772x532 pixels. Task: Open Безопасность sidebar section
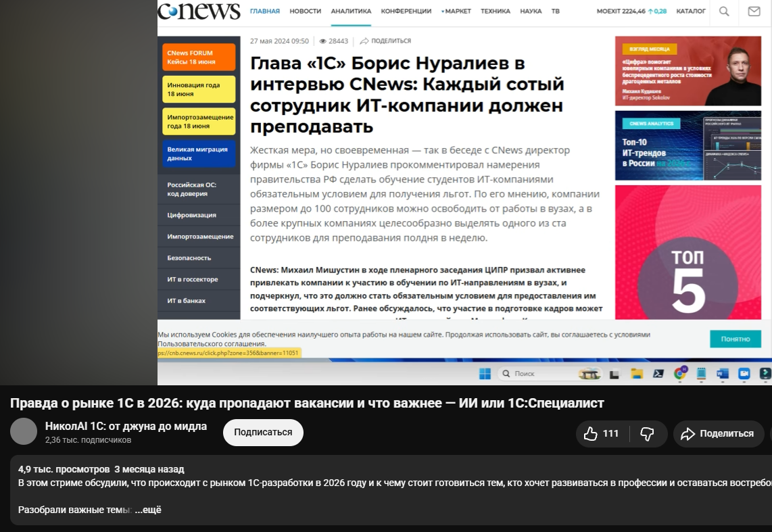pyautogui.click(x=199, y=258)
